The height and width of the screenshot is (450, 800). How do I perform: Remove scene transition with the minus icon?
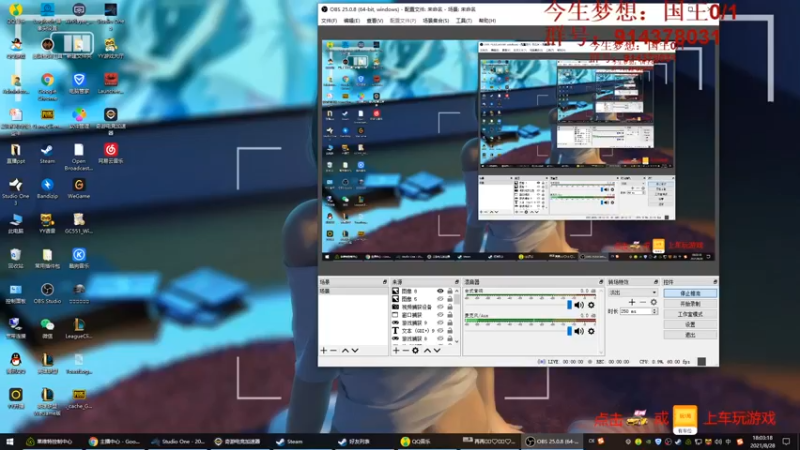(643, 302)
